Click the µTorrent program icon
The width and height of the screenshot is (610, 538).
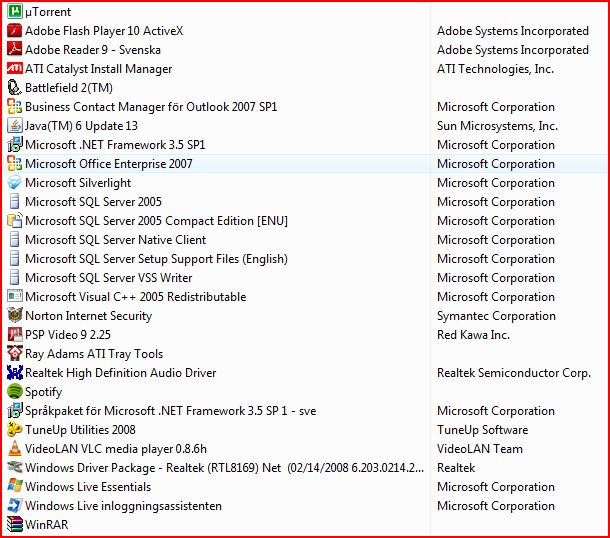(x=14, y=11)
